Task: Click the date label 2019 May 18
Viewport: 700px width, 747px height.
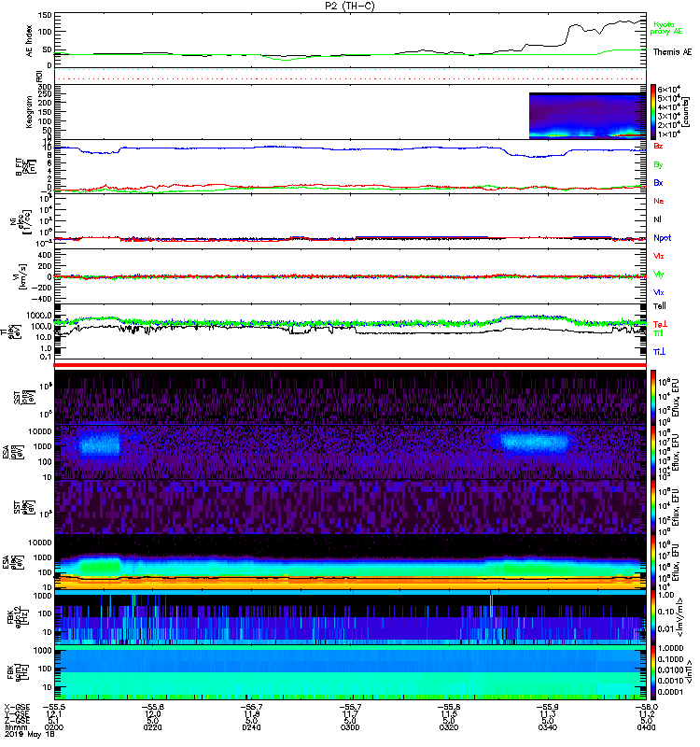Action: click(x=30, y=734)
